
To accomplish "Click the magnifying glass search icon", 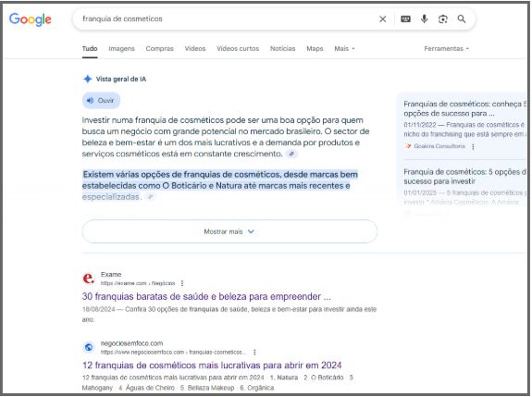I will pos(462,19).
